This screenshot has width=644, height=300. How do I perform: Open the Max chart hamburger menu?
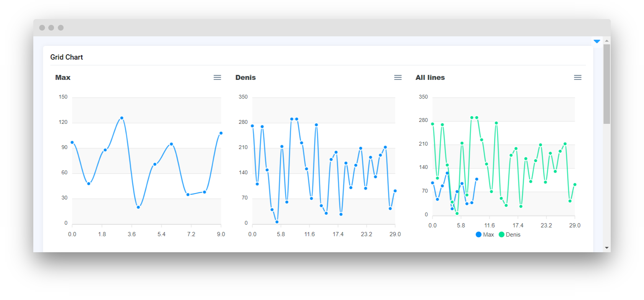(x=217, y=78)
